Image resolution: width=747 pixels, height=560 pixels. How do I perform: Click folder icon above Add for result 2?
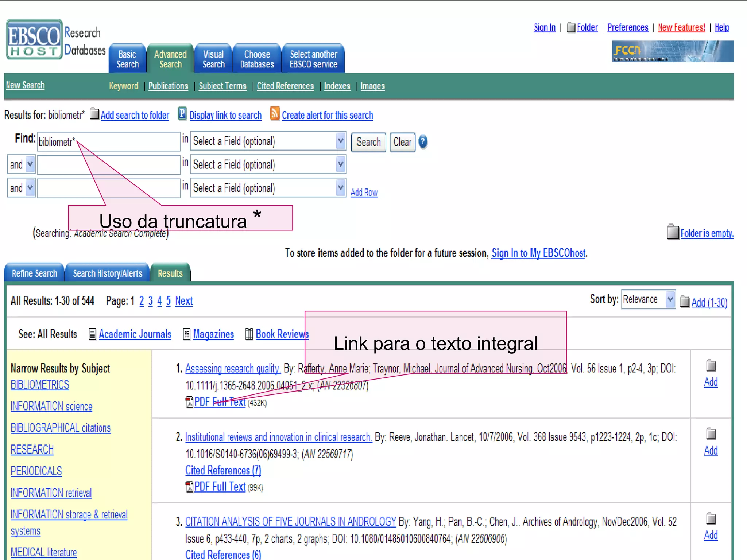click(x=711, y=434)
